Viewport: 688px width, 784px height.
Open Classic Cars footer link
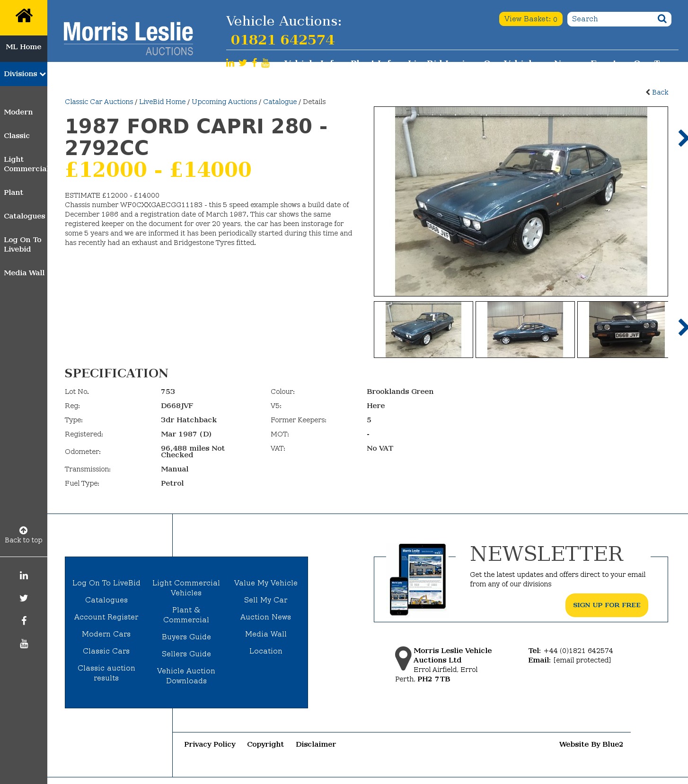click(x=106, y=651)
